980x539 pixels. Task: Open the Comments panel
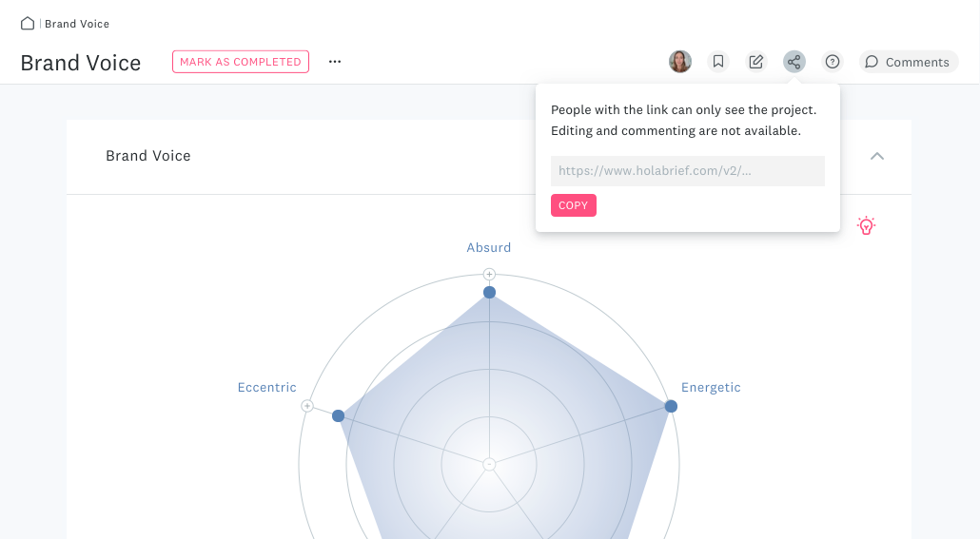tap(909, 62)
